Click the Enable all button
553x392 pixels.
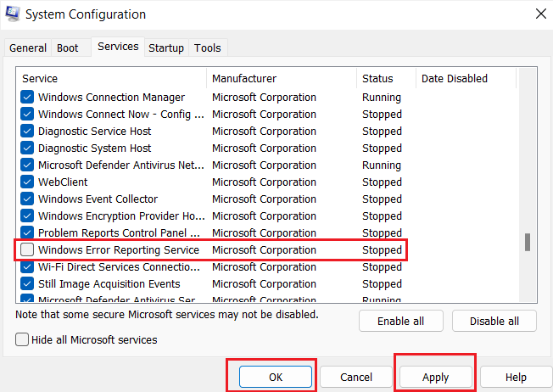click(x=401, y=321)
